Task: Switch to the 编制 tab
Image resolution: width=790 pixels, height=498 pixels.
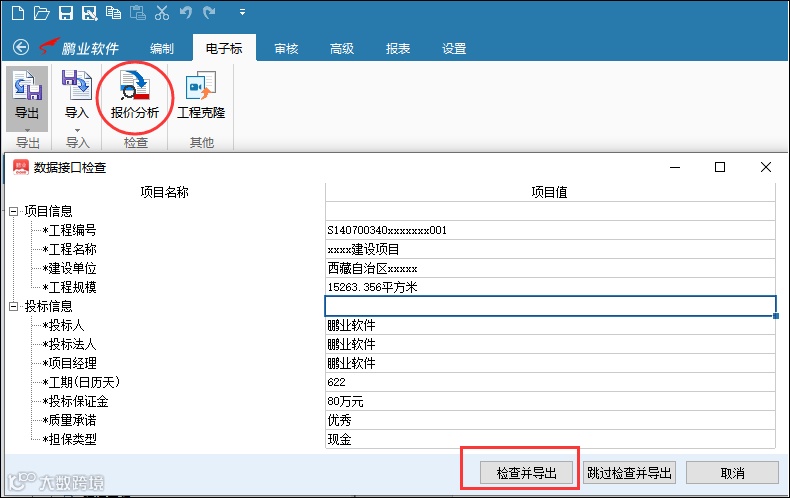Action: click(x=162, y=48)
